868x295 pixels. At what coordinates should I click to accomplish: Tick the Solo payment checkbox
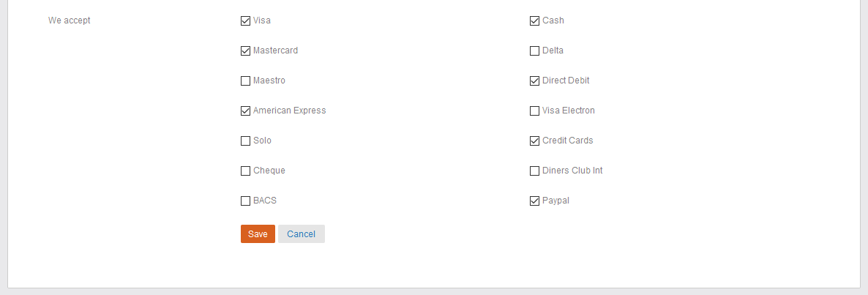click(x=245, y=141)
